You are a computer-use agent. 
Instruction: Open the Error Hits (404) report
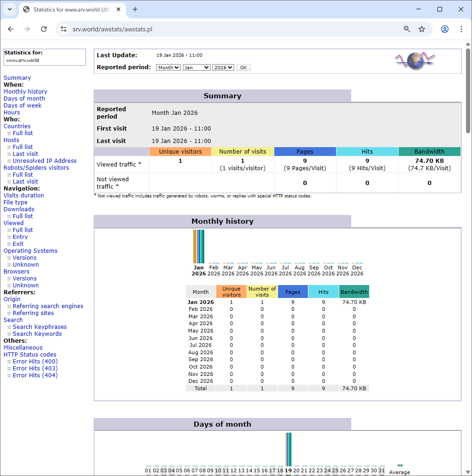point(35,375)
